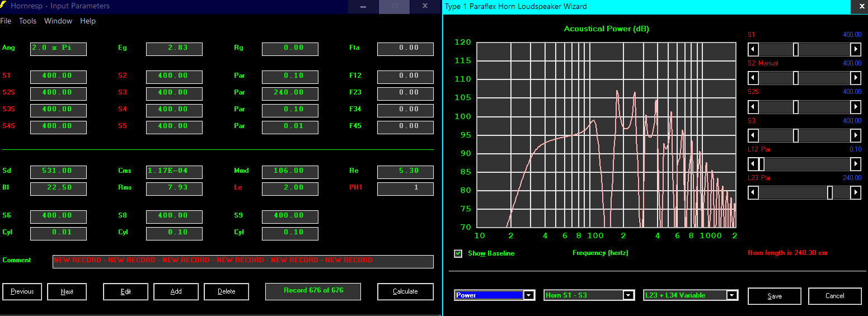Click the Re value field
The height and width of the screenshot is (316, 868).
pos(405,172)
